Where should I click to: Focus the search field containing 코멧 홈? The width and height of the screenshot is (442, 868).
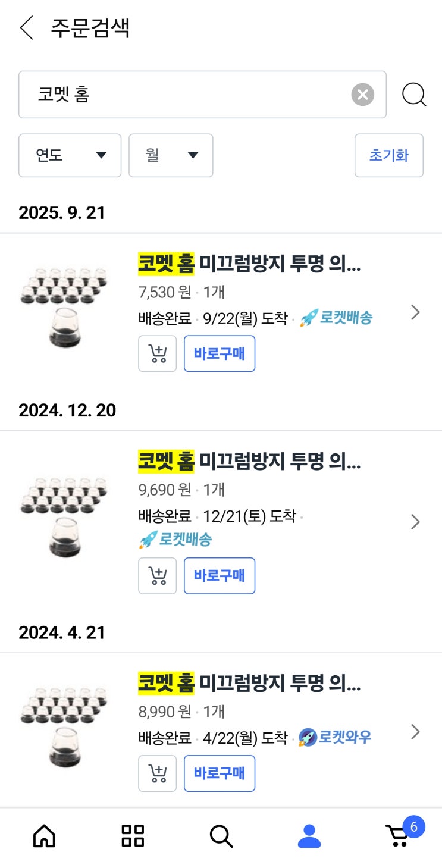point(184,95)
